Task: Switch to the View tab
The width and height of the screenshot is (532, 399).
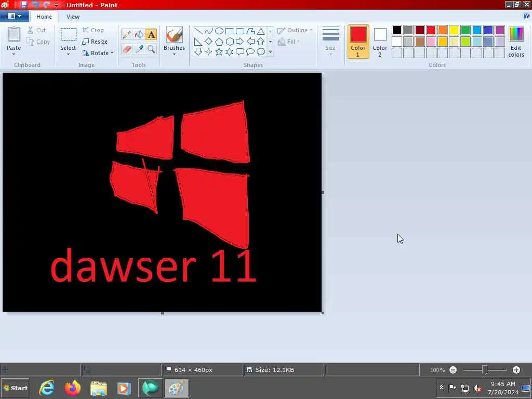Action: tap(73, 16)
